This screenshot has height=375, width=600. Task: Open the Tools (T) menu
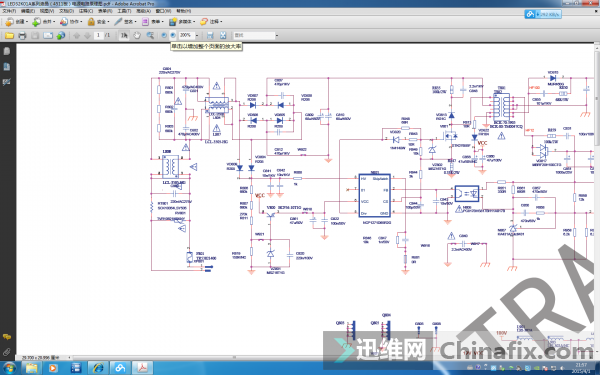tap(124, 11)
